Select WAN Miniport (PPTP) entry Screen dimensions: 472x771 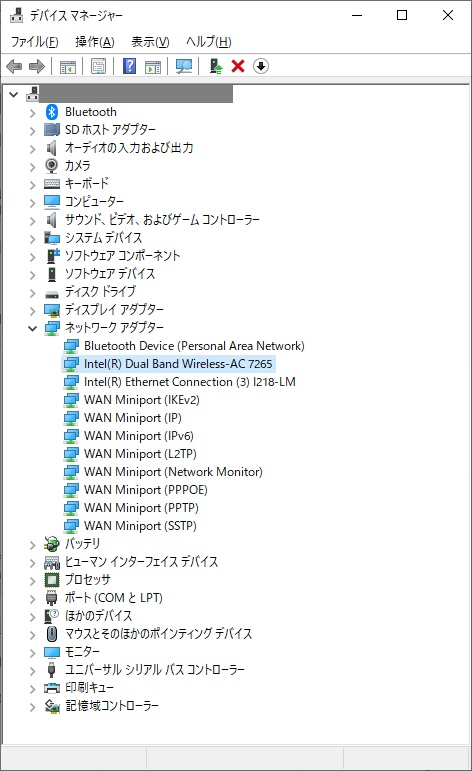tap(141, 508)
